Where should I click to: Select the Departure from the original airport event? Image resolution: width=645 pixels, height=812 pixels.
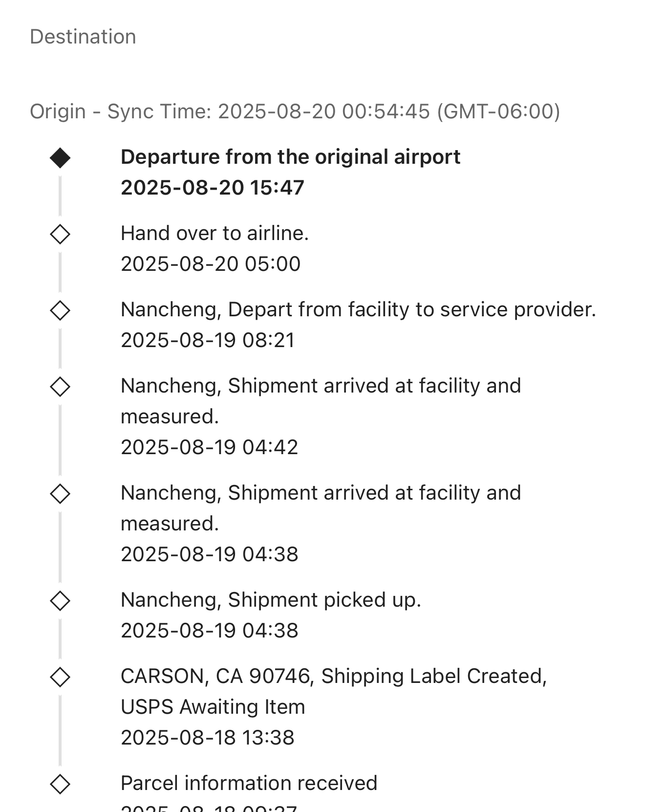coord(290,157)
